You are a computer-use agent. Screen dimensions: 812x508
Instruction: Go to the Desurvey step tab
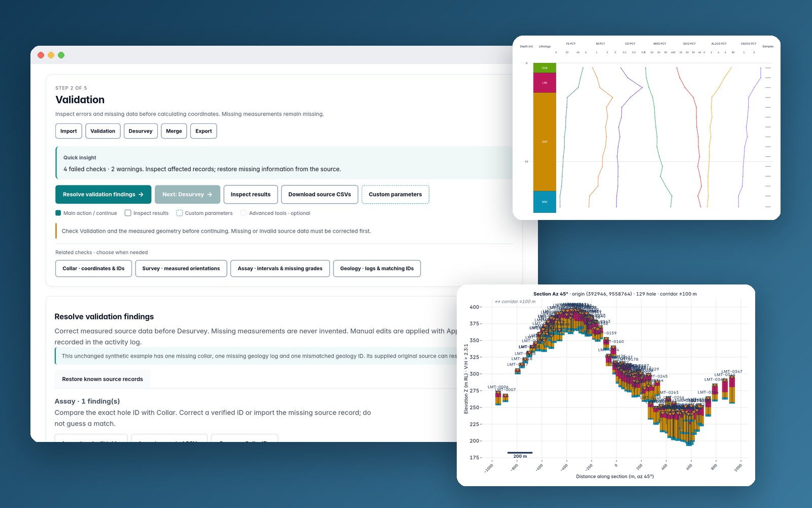[x=141, y=131]
